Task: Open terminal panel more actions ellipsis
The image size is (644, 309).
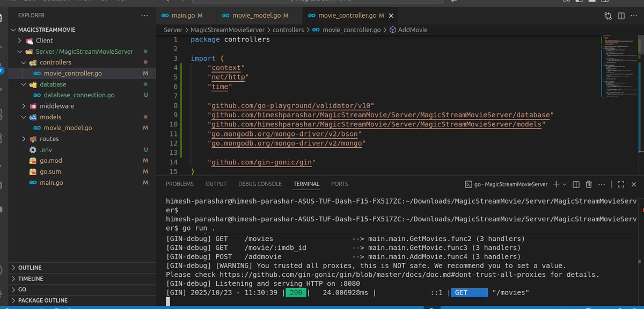Action: [x=601, y=184]
